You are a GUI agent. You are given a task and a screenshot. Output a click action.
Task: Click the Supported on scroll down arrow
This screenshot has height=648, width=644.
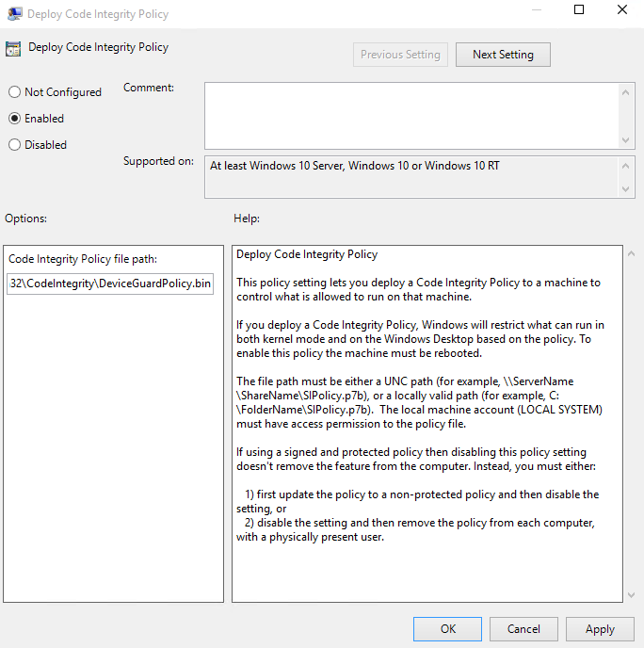click(x=627, y=189)
